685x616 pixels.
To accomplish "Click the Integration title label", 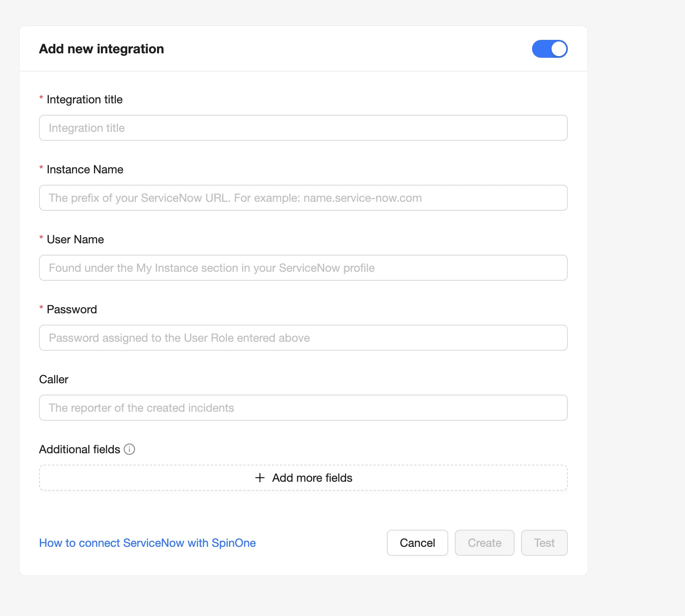I will pyautogui.click(x=85, y=99).
